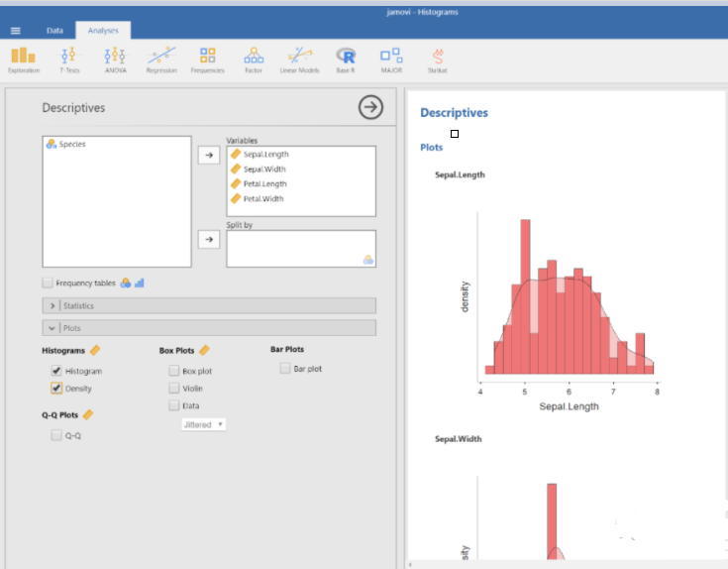
Task: Click the arrow button beside Variables box
Action: coord(208,156)
